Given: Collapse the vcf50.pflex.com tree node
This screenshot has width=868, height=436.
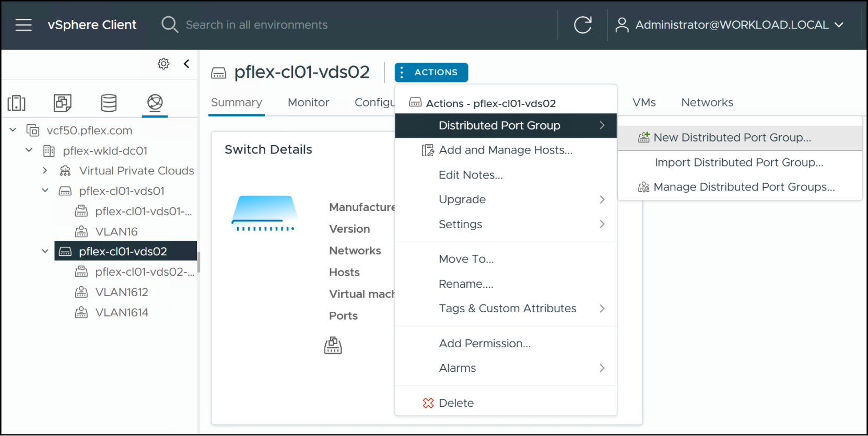Looking at the screenshot, I should click(x=13, y=130).
